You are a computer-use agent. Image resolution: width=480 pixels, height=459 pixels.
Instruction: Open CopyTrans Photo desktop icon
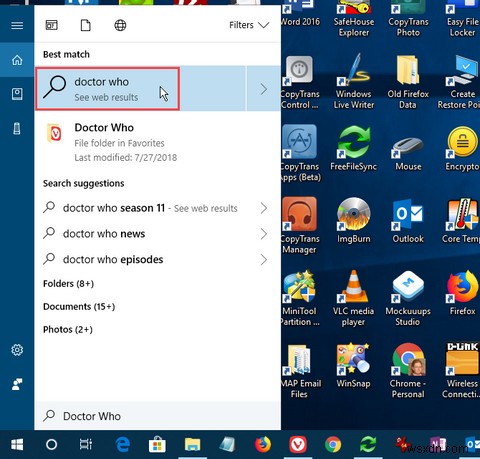(408, 19)
